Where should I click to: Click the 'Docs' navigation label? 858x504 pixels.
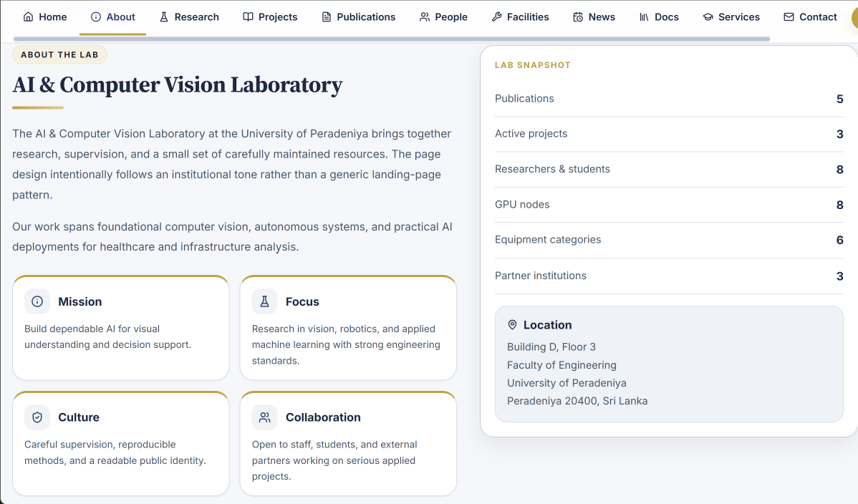(667, 17)
